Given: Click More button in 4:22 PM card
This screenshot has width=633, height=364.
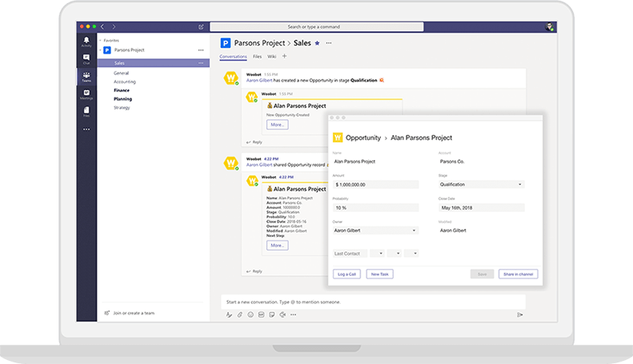Looking at the screenshot, I should click(278, 246).
